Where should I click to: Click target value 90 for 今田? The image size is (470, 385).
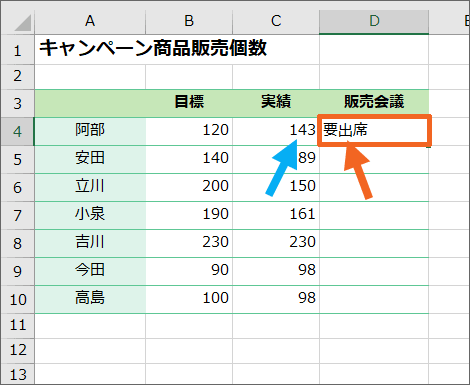click(189, 271)
